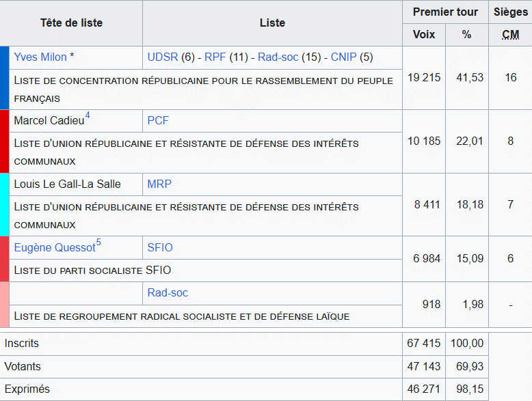Open the Yves Milon link
This screenshot has width=532, height=401.
point(40,57)
